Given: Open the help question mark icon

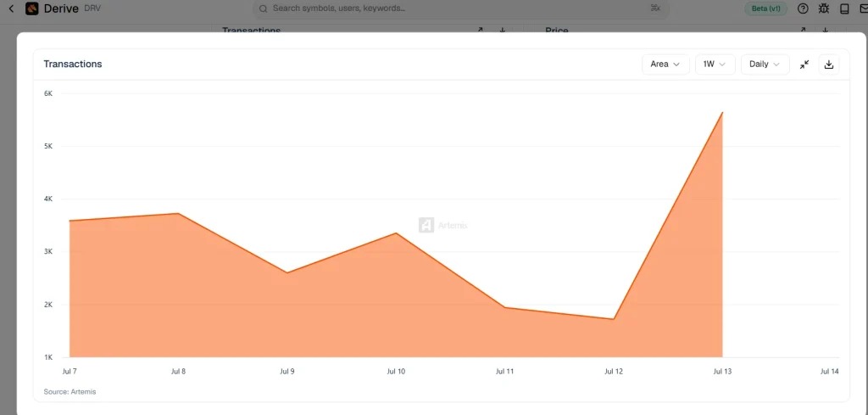Looking at the screenshot, I should pyautogui.click(x=803, y=8).
